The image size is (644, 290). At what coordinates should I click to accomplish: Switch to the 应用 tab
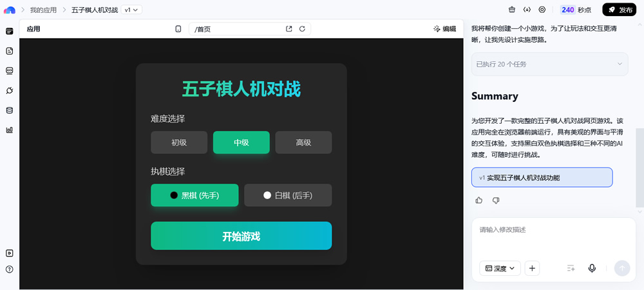tap(33, 29)
